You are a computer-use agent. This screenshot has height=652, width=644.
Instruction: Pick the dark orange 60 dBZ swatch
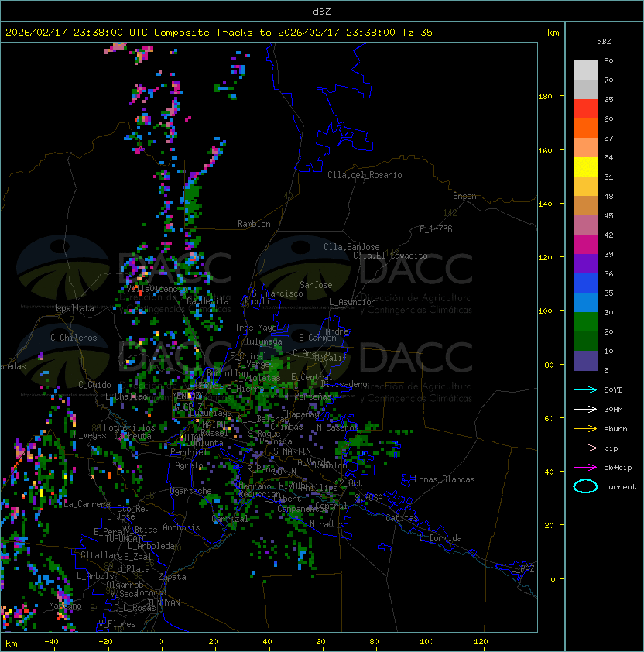pyautogui.click(x=585, y=129)
